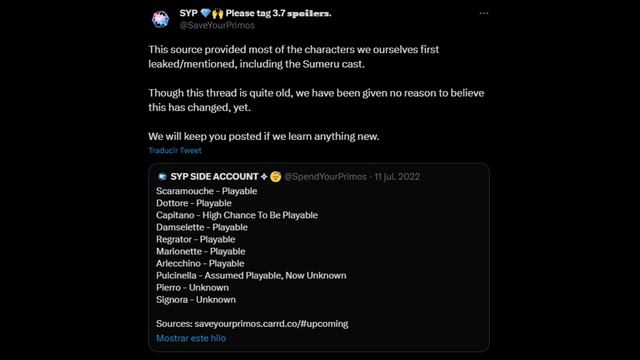Open the 11 jul. 2022 timestamp

pyautogui.click(x=397, y=177)
